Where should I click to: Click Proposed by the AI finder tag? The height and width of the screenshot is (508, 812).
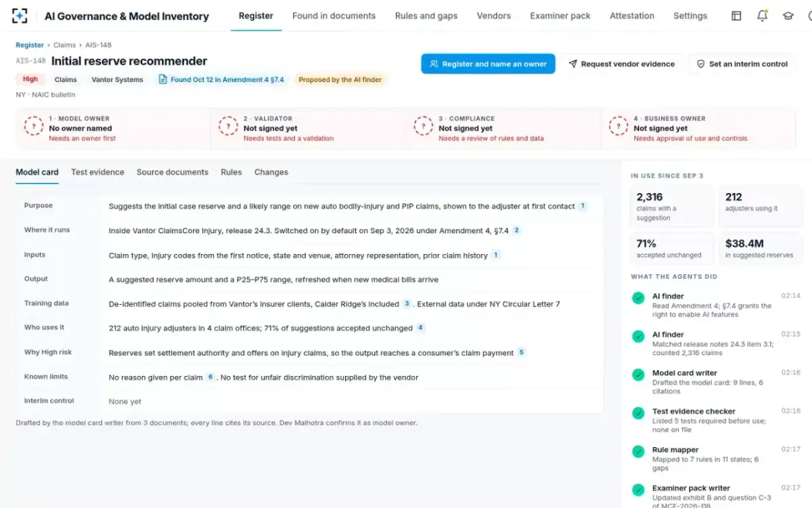pos(340,79)
